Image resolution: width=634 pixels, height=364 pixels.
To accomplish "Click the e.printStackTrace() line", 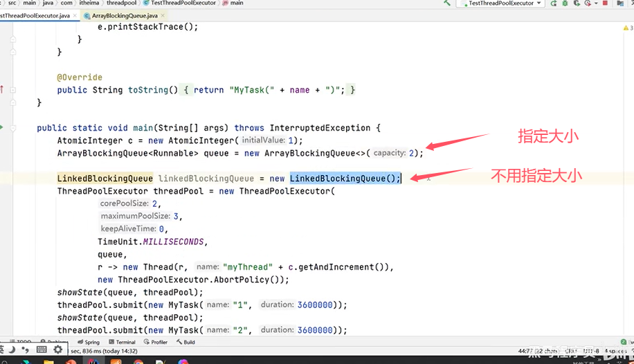I will click(148, 27).
